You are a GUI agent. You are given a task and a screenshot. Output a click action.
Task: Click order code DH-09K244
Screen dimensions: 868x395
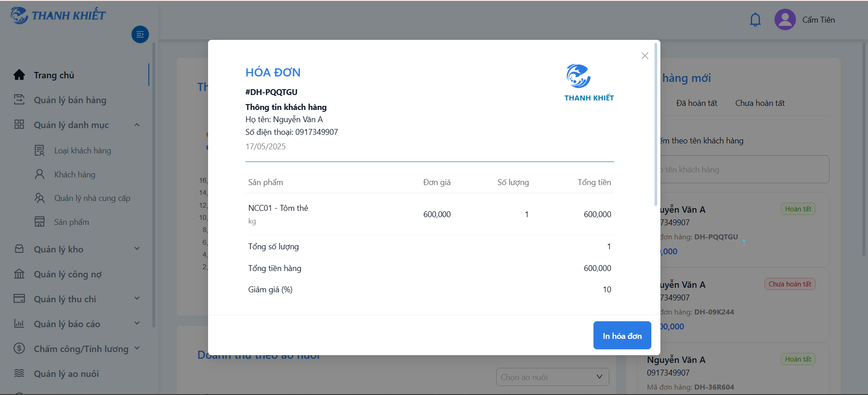point(714,312)
